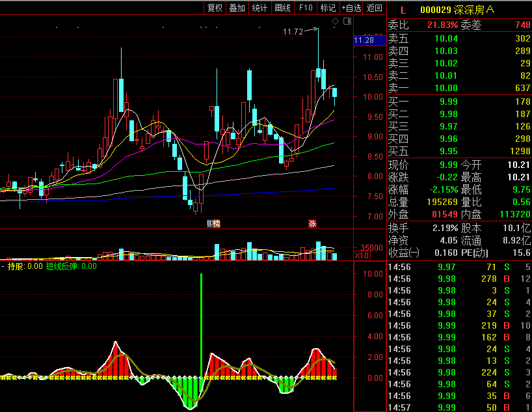Screen dimensions: 532x412
Task: Click the 内盘 113720 value
Action: point(514,214)
